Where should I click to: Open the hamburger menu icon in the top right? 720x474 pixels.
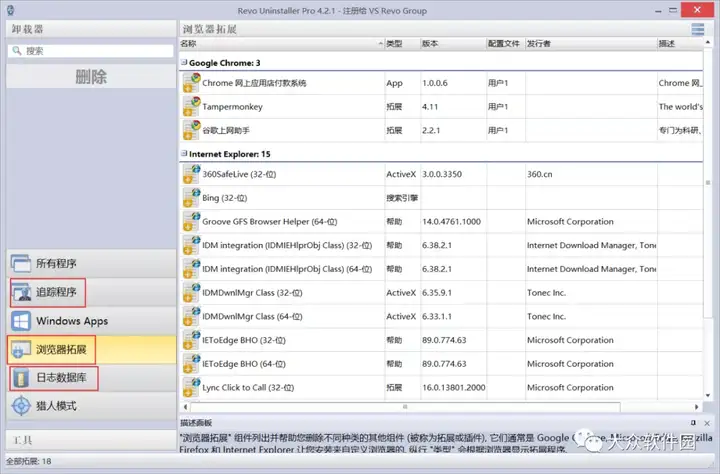point(698,29)
